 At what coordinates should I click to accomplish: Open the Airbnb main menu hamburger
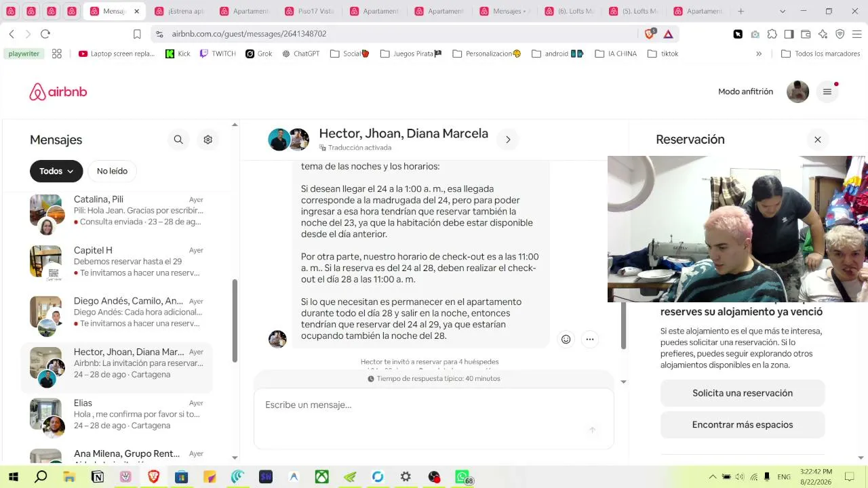tap(827, 91)
